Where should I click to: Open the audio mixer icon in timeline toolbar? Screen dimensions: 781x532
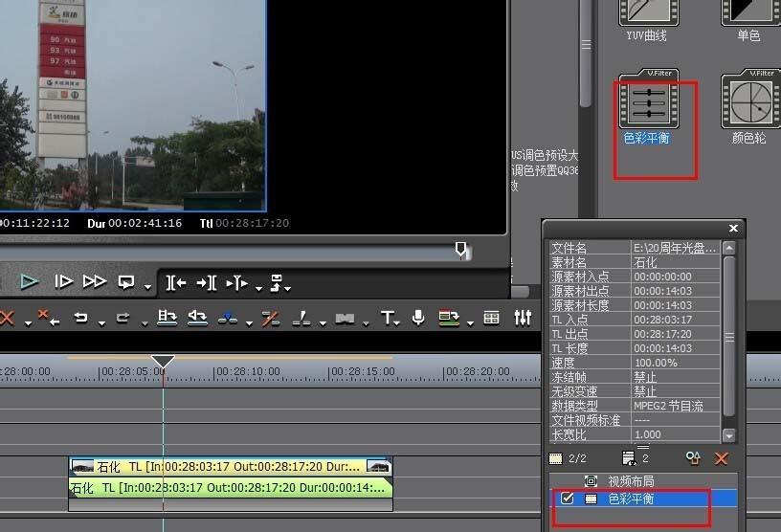coord(523,318)
